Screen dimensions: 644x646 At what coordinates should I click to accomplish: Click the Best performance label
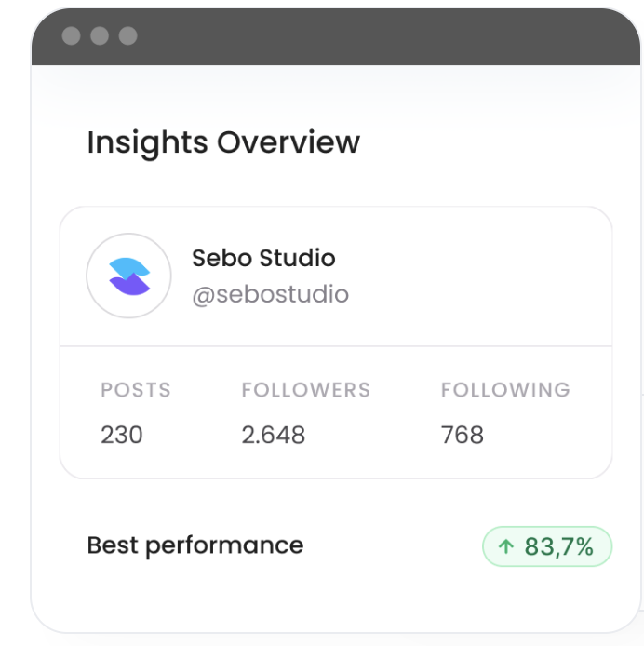(x=195, y=545)
